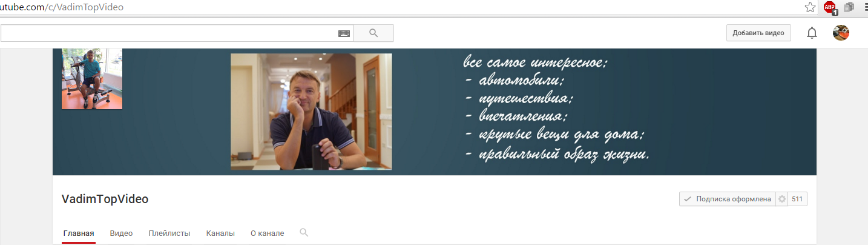Open the on-screen keyboard in the search box
This screenshot has width=868, height=245.
point(344,33)
